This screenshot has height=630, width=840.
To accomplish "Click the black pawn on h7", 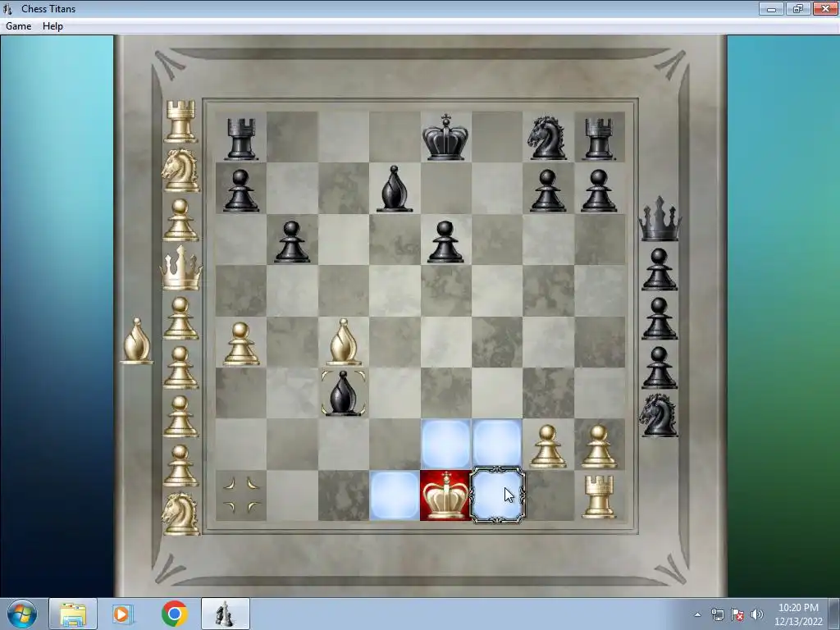I will [x=599, y=190].
